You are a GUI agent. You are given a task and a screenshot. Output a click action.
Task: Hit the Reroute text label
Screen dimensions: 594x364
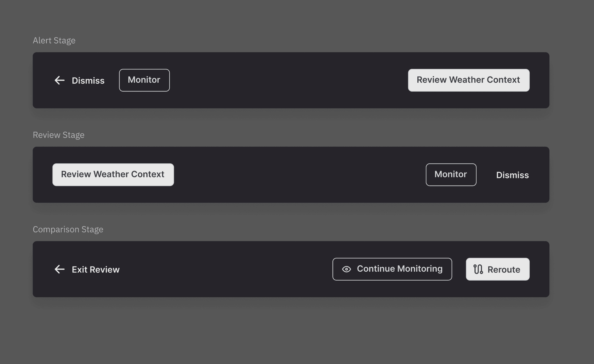(504, 269)
